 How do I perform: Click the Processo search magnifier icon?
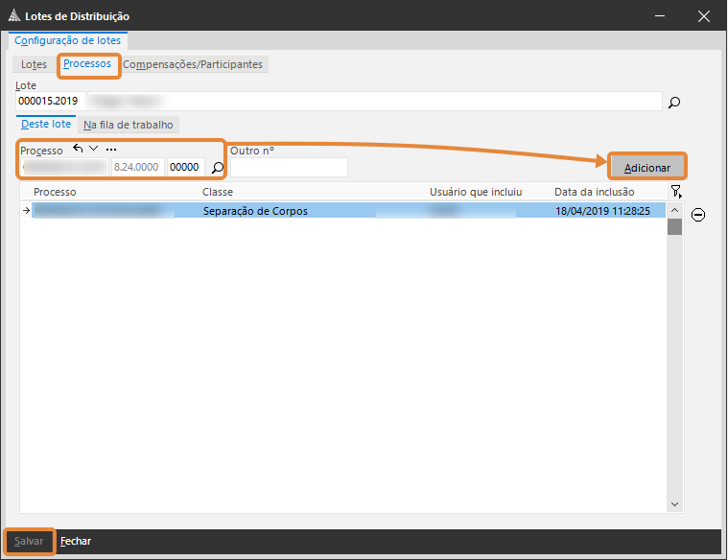(x=218, y=168)
